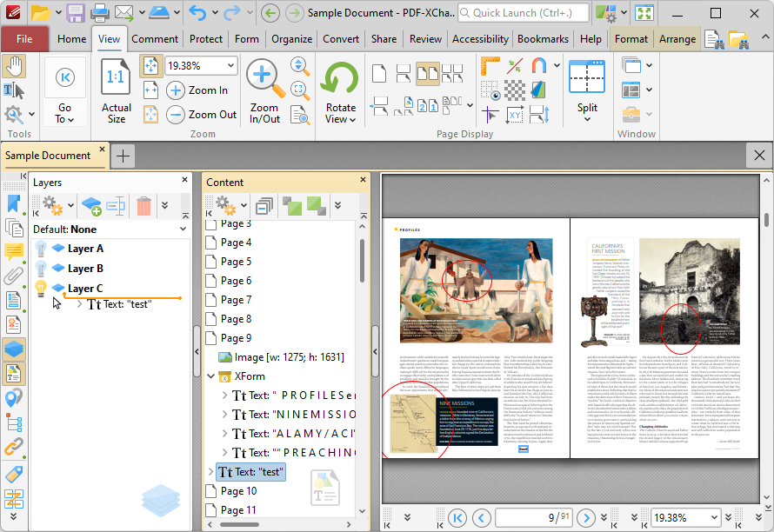Viewport: 774px width, 532px height.
Task: Open the Links sidebar pane icon
Action: tap(14, 447)
